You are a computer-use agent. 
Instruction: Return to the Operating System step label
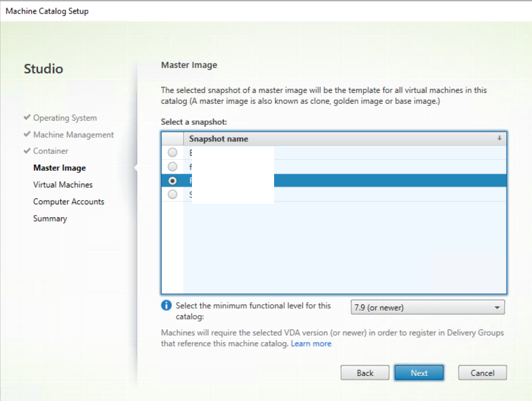(x=65, y=118)
